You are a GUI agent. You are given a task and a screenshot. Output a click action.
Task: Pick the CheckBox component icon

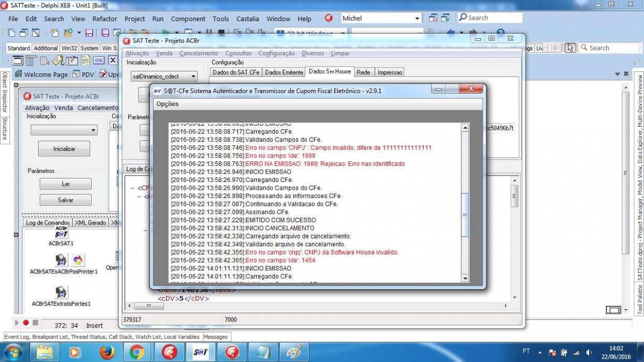pos(113,61)
